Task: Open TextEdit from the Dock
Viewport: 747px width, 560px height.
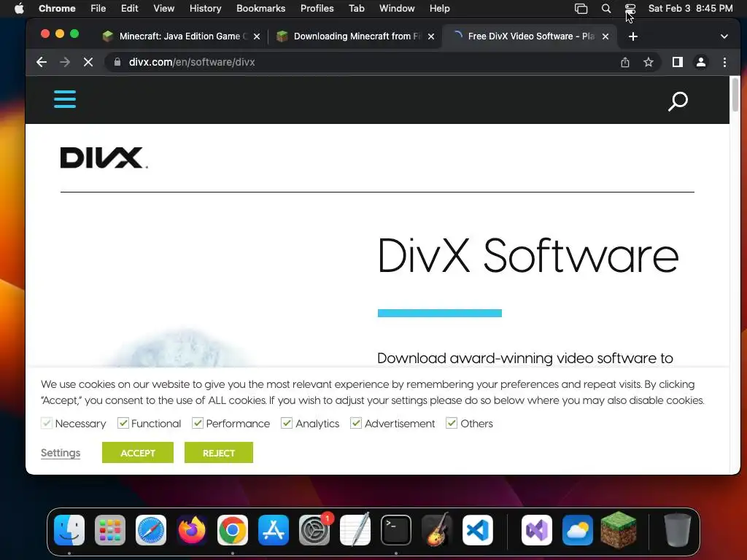Action: (355, 529)
